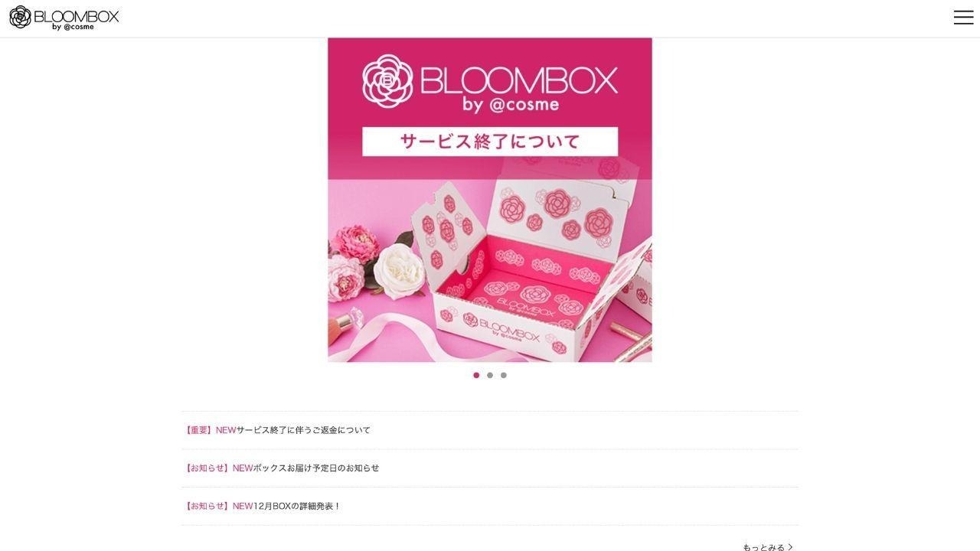Click the 【重要】 tag on the first notice
Image resolution: width=980 pixels, height=551 pixels.
click(x=199, y=430)
